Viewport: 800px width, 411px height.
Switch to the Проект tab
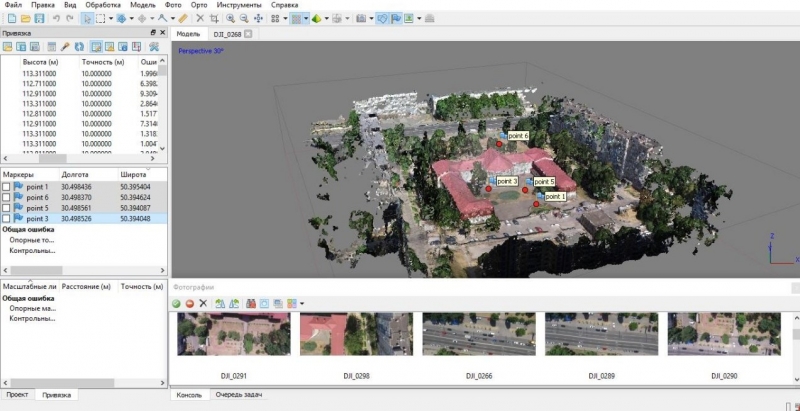[x=17, y=395]
